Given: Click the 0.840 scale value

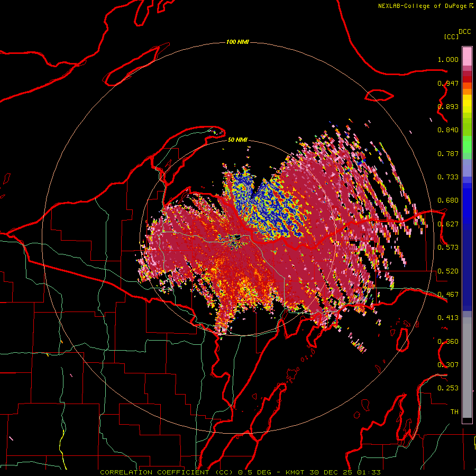Looking at the screenshot, I should 448,130.
